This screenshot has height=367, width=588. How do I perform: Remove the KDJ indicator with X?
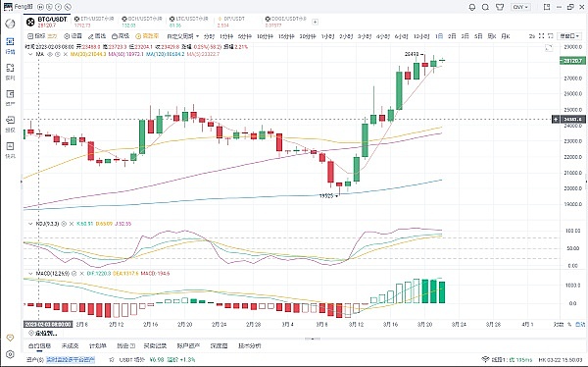pos(71,224)
